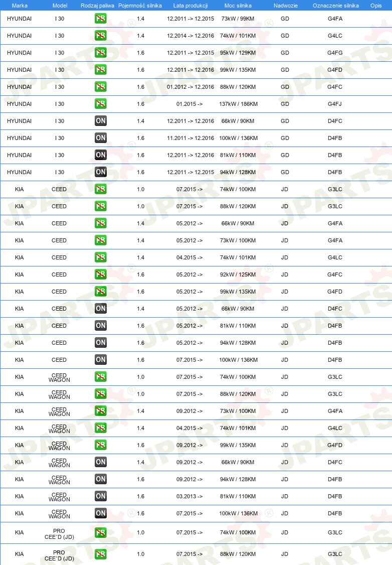The image size is (392, 565).
Task: Click the 12.2014 -> 12.2016 production years cell
Action: tap(190, 36)
